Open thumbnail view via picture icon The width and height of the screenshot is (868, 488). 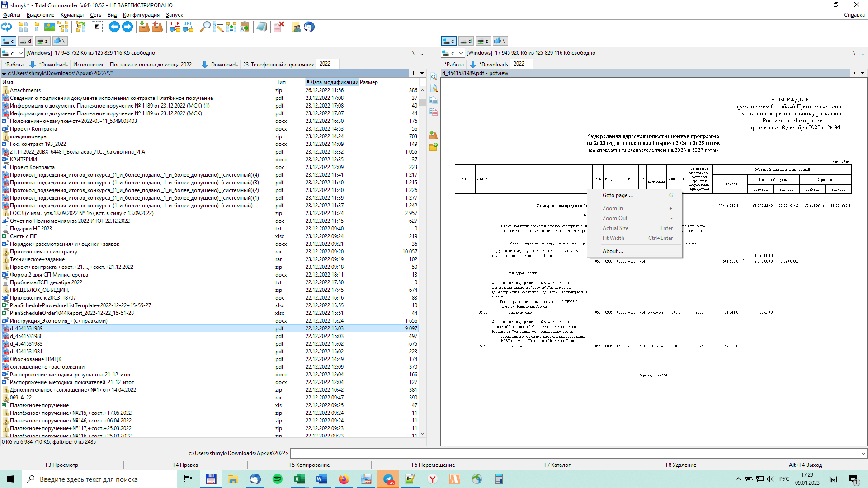pos(50,27)
